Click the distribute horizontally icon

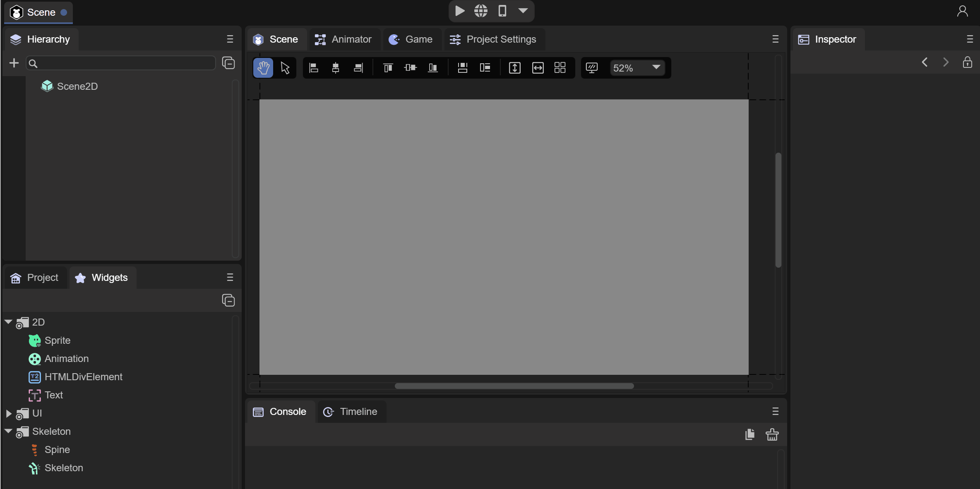(x=462, y=67)
